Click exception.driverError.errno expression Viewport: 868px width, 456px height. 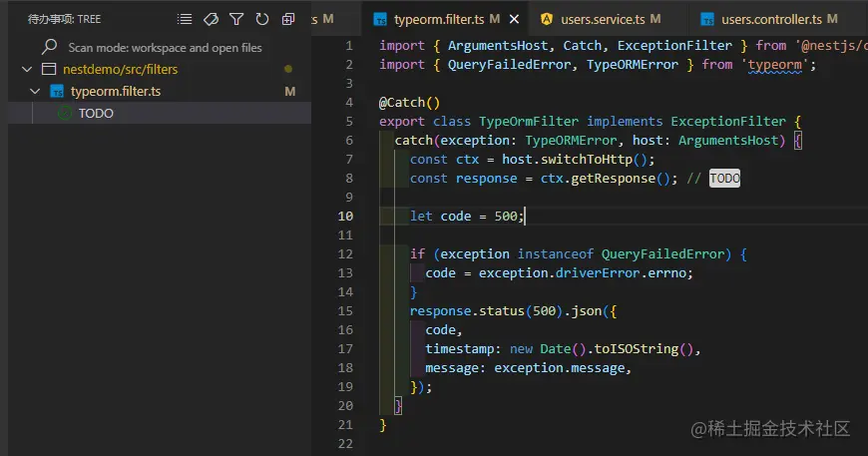tap(583, 273)
